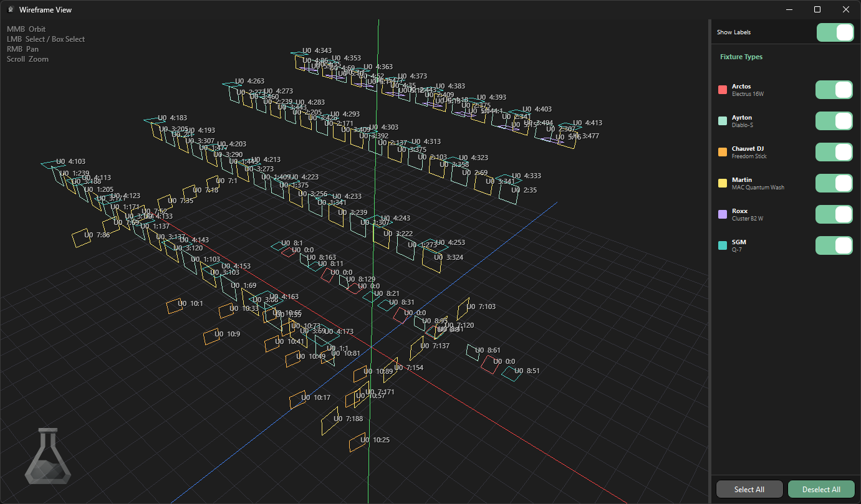The height and width of the screenshot is (504, 861).
Task: Select the fixture labeled U0 7:103
Action: (463, 309)
